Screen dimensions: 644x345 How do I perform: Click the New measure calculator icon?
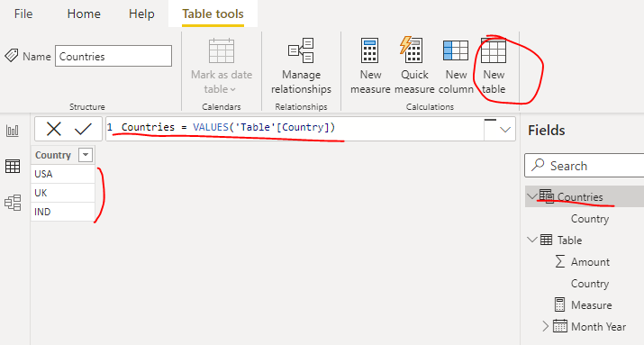pyautogui.click(x=369, y=50)
